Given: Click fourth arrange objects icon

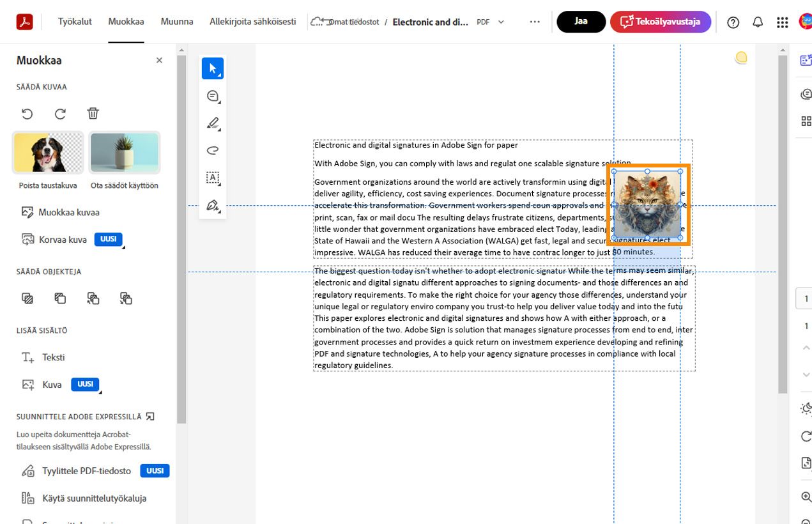Looking at the screenshot, I should click(x=126, y=298).
